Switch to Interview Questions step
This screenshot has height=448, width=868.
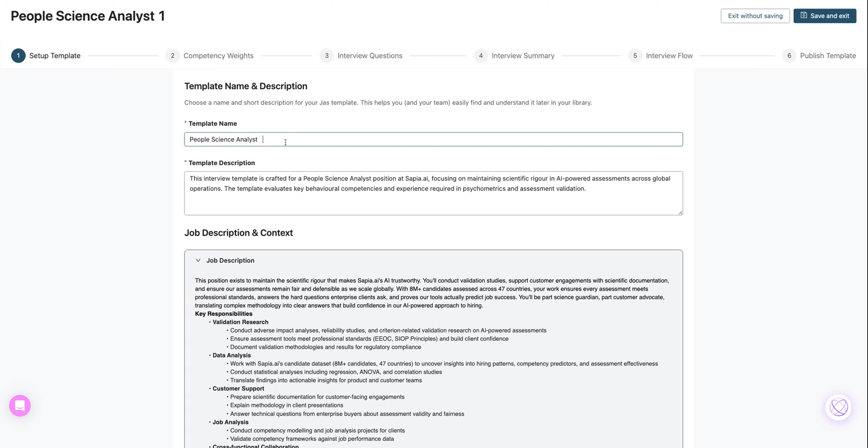(370, 55)
